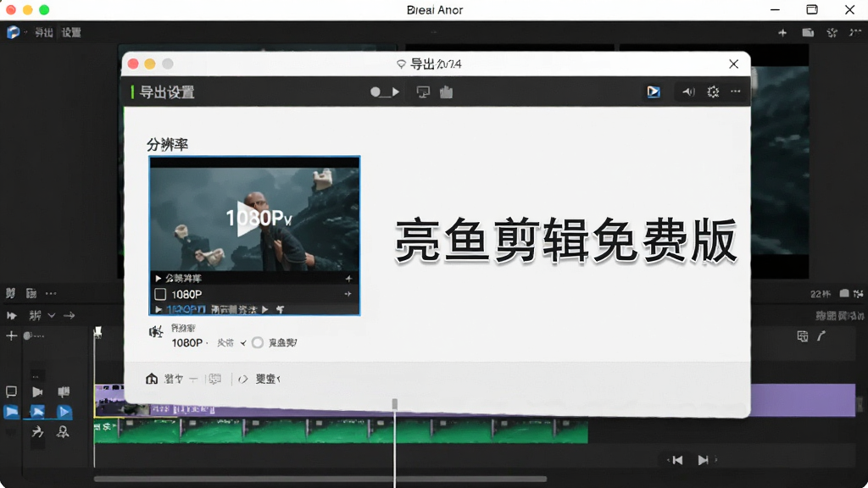Click the sparkle effects icon at top right
868x488 pixels.
click(x=832, y=33)
